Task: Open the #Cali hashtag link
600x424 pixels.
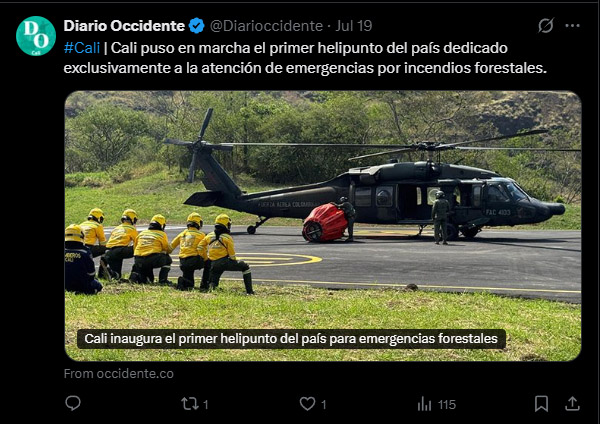Action: pos(82,48)
